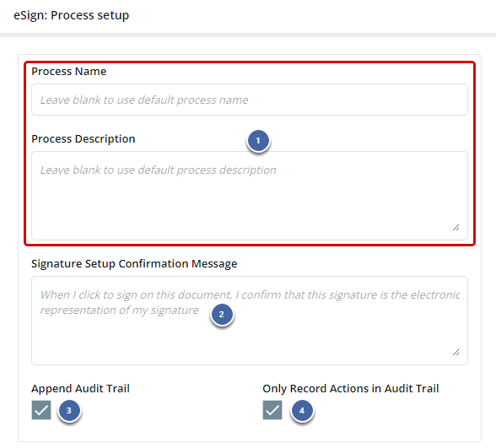Grab the Signature Setup Confirmation Message resize handle
496x448 pixels.
pos(456,352)
